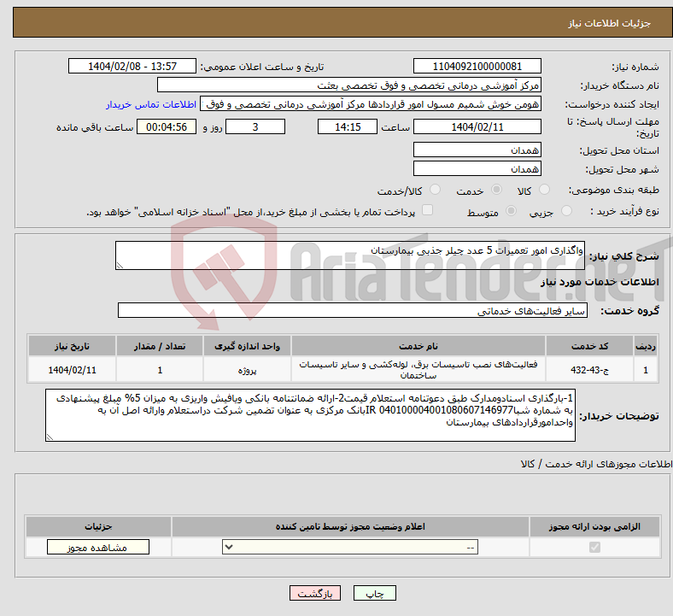The width and height of the screenshot is (673, 616).
Task: Select the خدمت radio button
Action: point(496,190)
